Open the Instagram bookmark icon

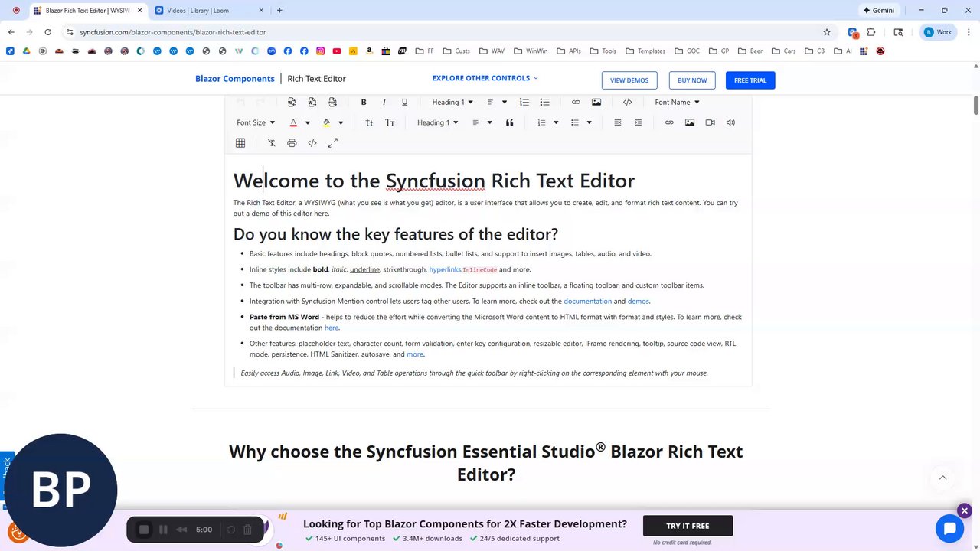320,51
